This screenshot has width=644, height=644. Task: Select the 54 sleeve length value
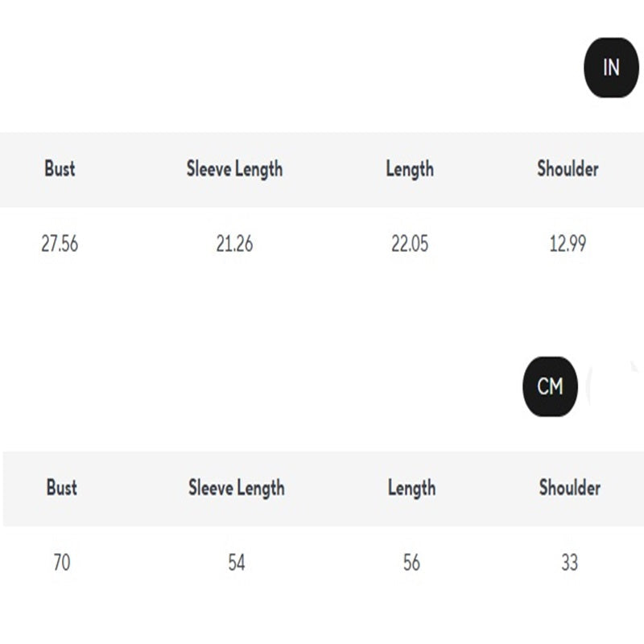point(236,563)
